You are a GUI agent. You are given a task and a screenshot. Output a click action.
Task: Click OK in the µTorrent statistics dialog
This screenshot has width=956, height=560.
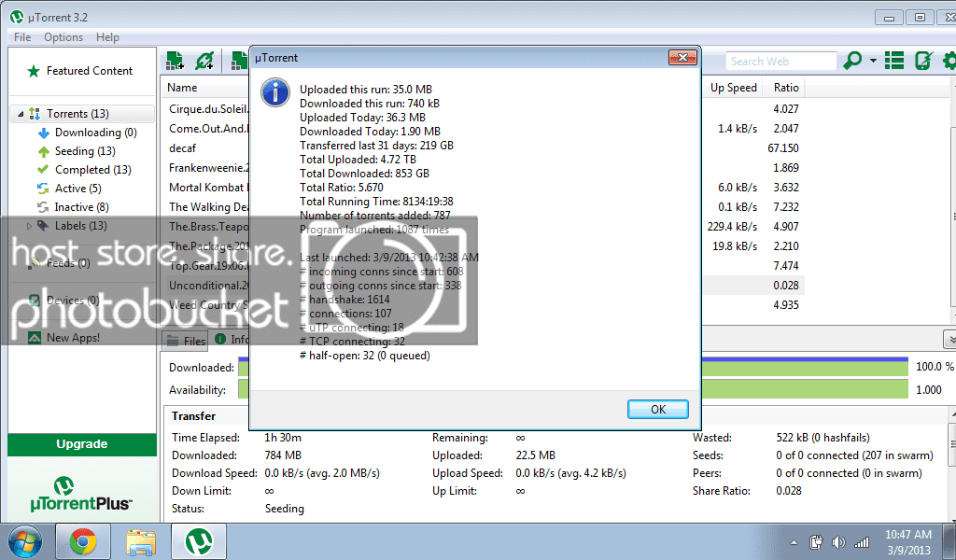click(x=658, y=410)
